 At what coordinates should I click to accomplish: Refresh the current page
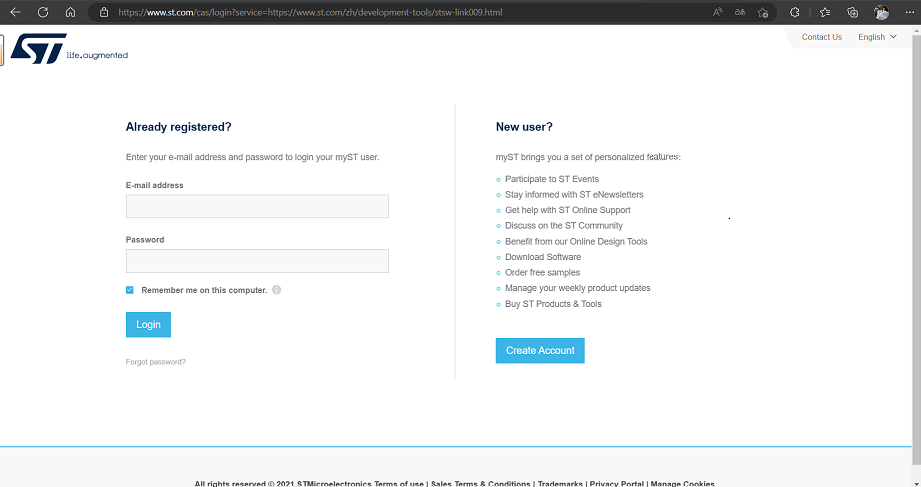pos(43,12)
